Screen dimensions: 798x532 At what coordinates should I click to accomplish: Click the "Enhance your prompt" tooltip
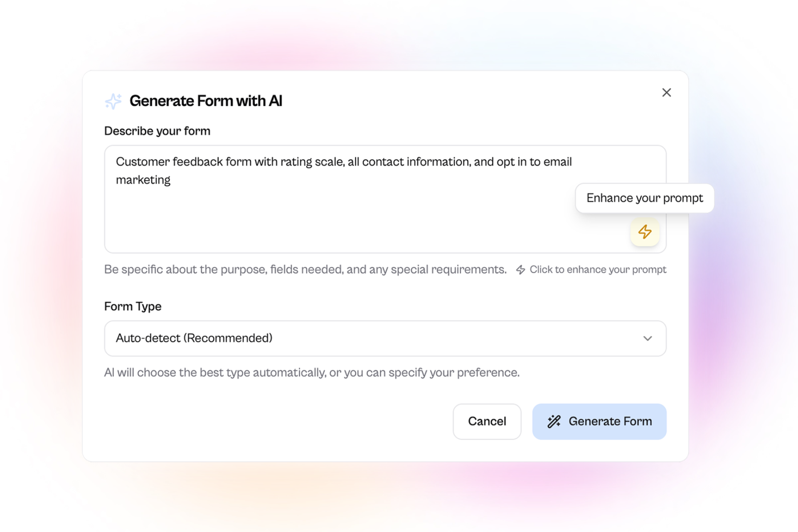644,198
